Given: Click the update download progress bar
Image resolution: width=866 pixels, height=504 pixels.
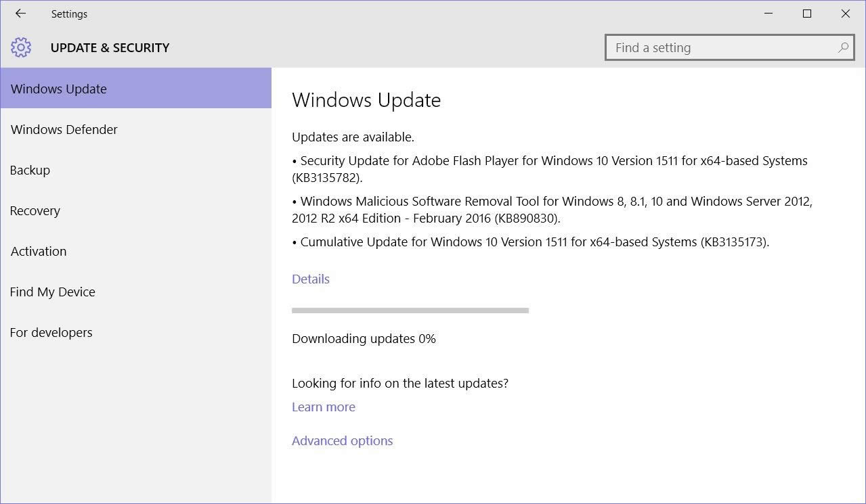Looking at the screenshot, I should pyautogui.click(x=410, y=311).
